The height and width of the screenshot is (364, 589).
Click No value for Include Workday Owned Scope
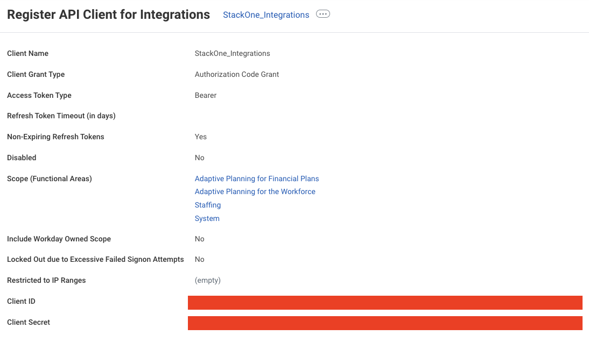tap(199, 239)
